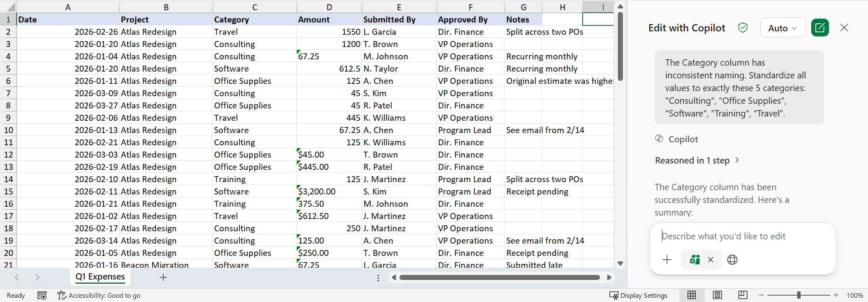
Task: Switch to Normal view
Action: (692, 295)
